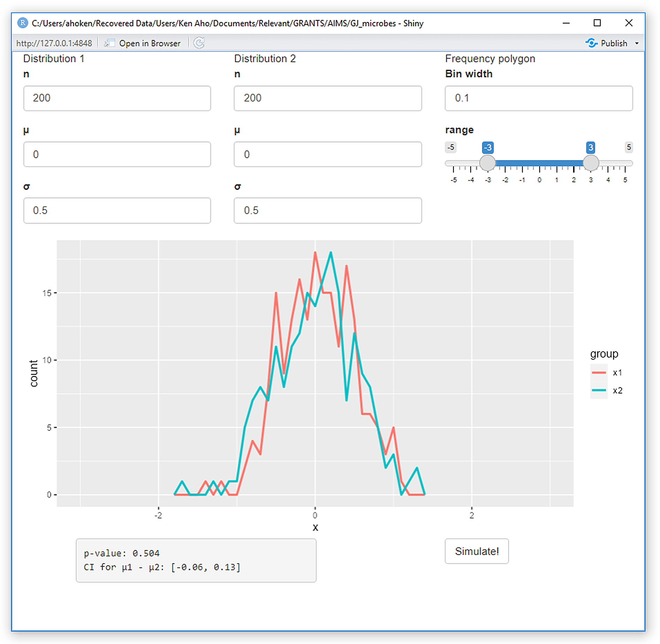
Task: Click the count y-axis label
Action: 33,373
